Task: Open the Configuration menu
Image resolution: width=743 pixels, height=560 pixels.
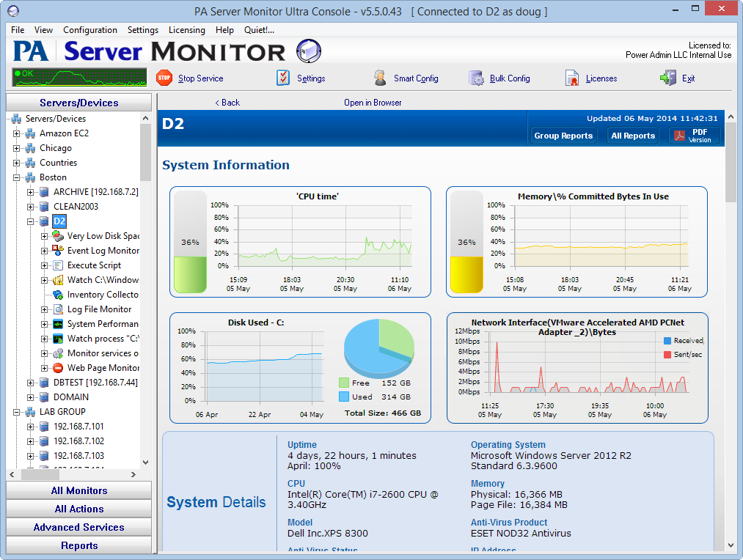Action: pyautogui.click(x=90, y=30)
